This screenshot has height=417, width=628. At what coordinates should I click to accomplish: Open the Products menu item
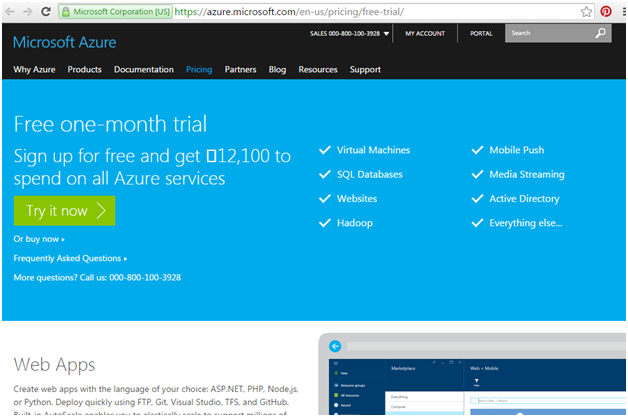85,70
